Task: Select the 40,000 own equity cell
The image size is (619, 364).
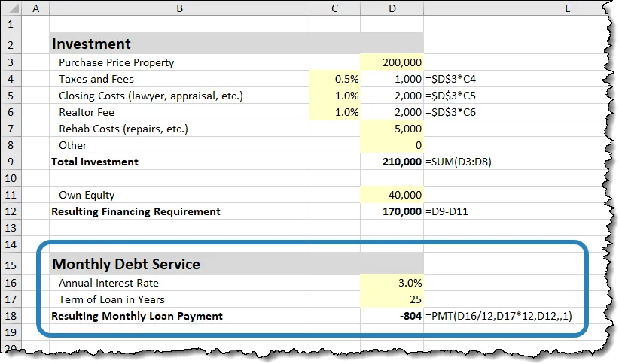Action: pos(392,195)
